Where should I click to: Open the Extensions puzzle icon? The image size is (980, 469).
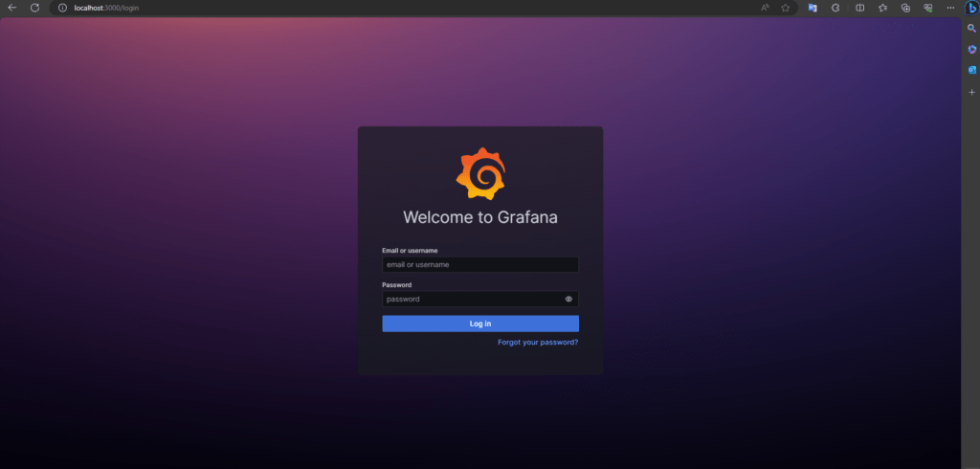point(835,8)
